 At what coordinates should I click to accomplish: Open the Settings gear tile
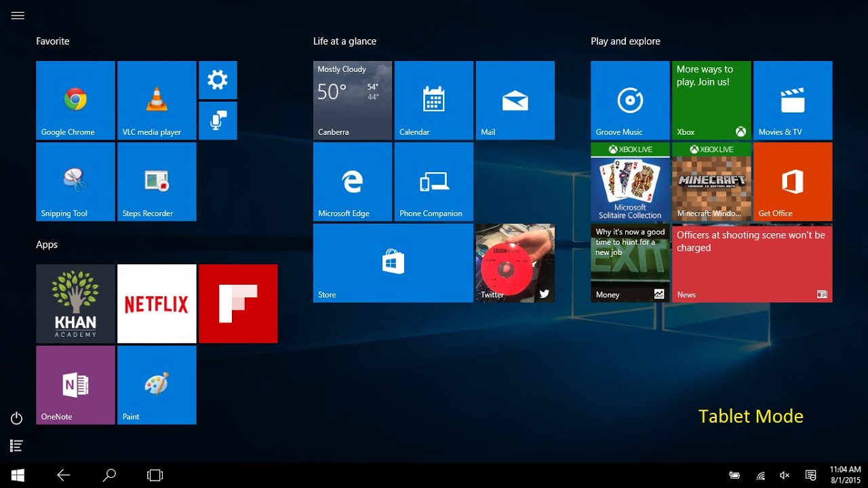[x=218, y=80]
